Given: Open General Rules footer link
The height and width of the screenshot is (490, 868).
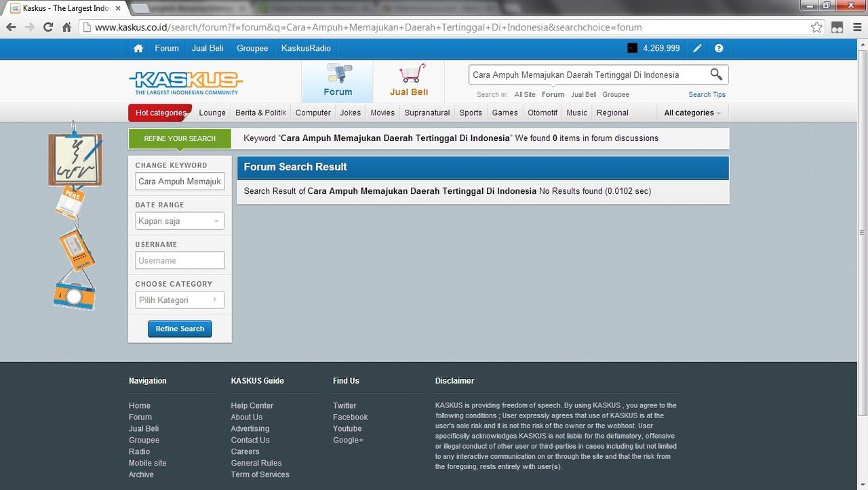Looking at the screenshot, I should coord(256,463).
